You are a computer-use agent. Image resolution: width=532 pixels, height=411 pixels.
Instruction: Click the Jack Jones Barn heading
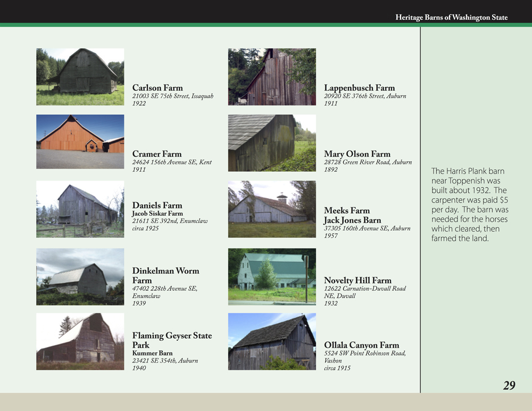[352, 220]
